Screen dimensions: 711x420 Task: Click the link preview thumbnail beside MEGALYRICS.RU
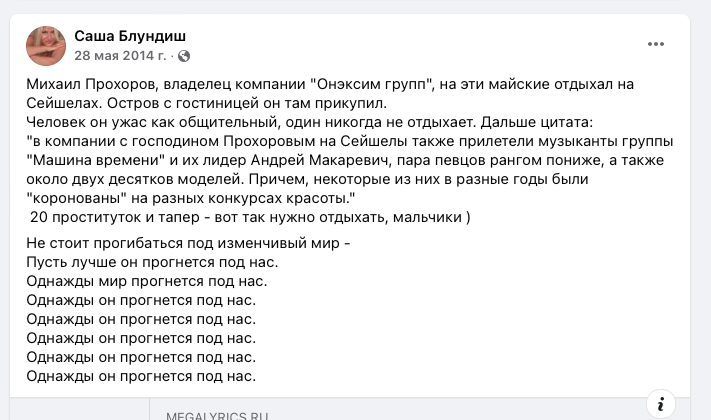(80, 409)
